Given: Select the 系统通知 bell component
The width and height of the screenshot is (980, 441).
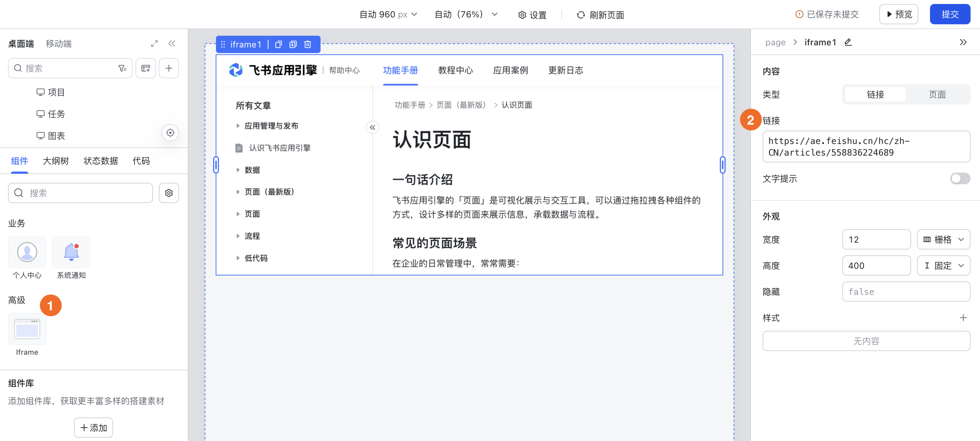Looking at the screenshot, I should point(71,252).
